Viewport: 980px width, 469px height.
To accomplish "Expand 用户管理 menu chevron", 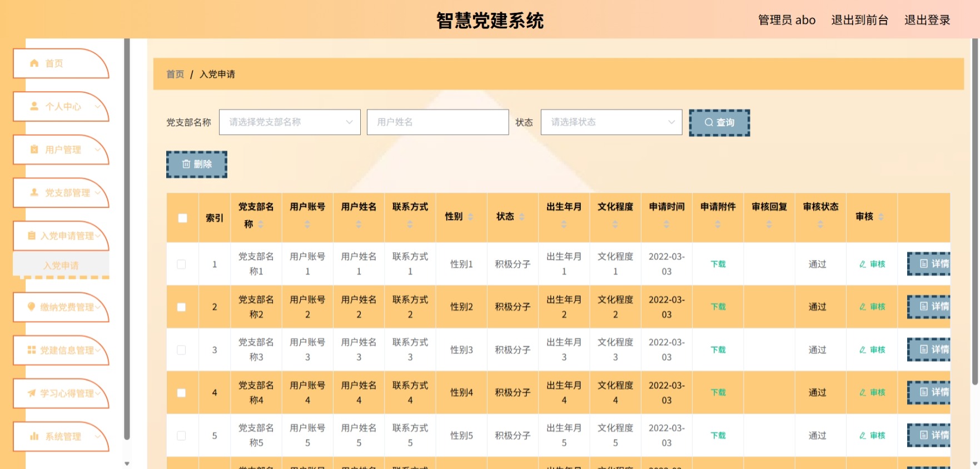I will tap(98, 149).
